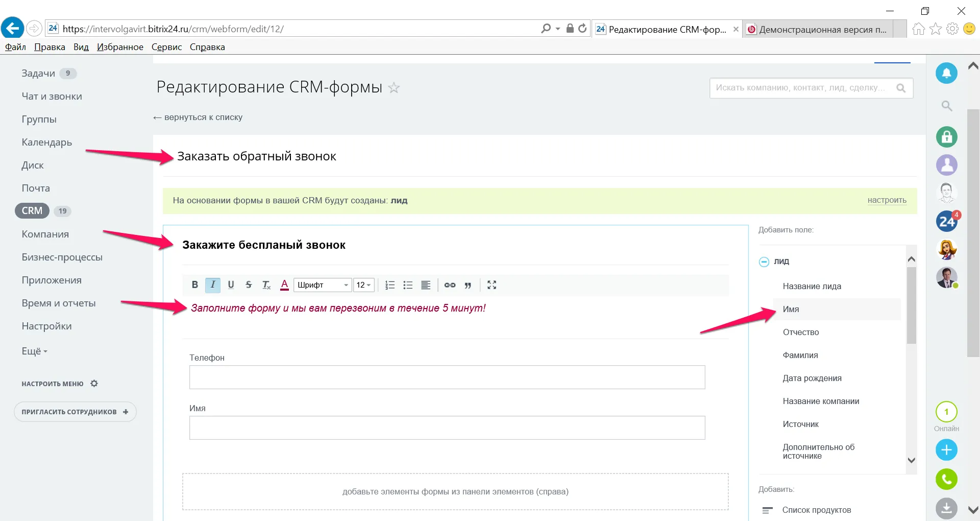Screen dimensions: 980x521
Task: Open the Шрифт font dropdown
Action: click(x=323, y=285)
